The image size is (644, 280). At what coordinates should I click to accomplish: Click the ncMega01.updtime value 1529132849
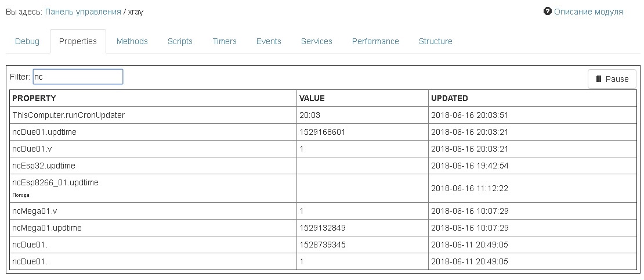(323, 228)
